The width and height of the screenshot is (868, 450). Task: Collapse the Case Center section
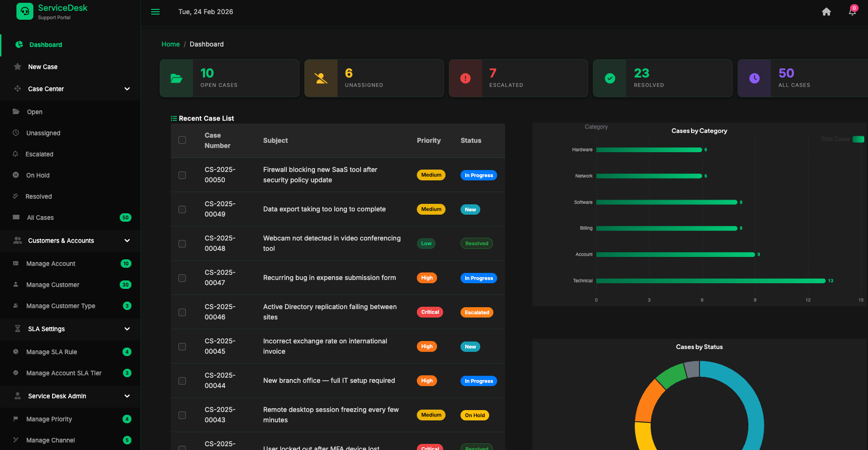[x=127, y=89]
